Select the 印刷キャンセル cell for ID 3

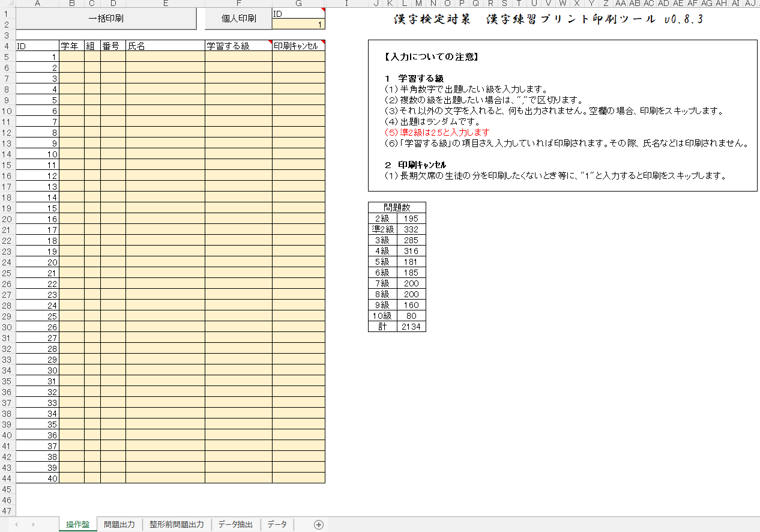point(298,79)
